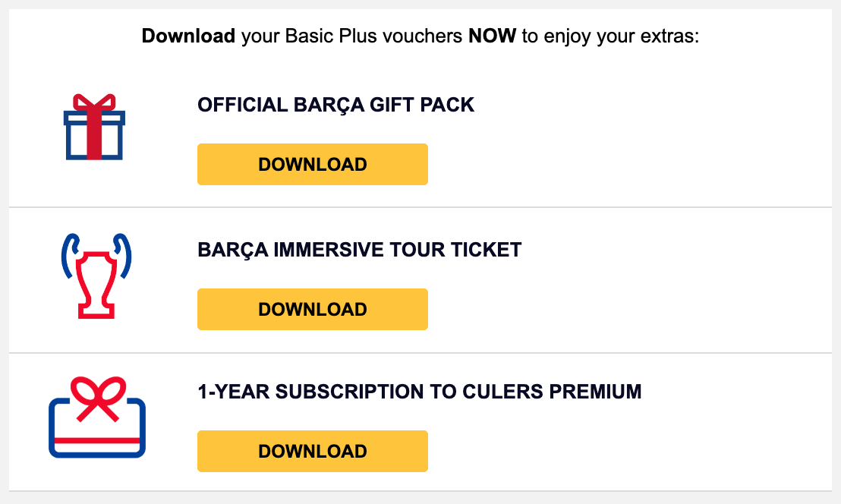Click the red bow atop the gift box
This screenshot has width=841, height=504.
[x=94, y=103]
